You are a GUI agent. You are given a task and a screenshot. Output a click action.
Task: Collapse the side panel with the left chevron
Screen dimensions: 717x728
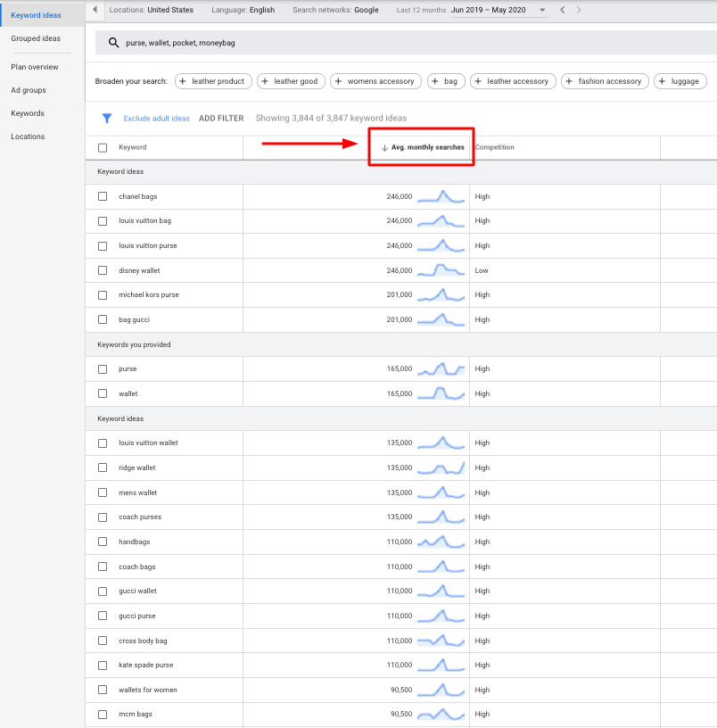point(95,9)
